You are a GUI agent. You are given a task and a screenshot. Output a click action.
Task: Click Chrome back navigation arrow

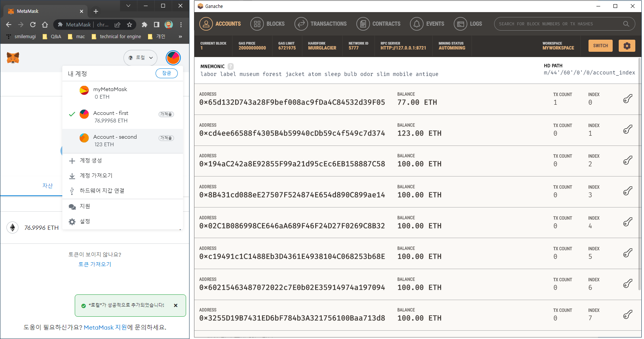pyautogui.click(x=9, y=25)
